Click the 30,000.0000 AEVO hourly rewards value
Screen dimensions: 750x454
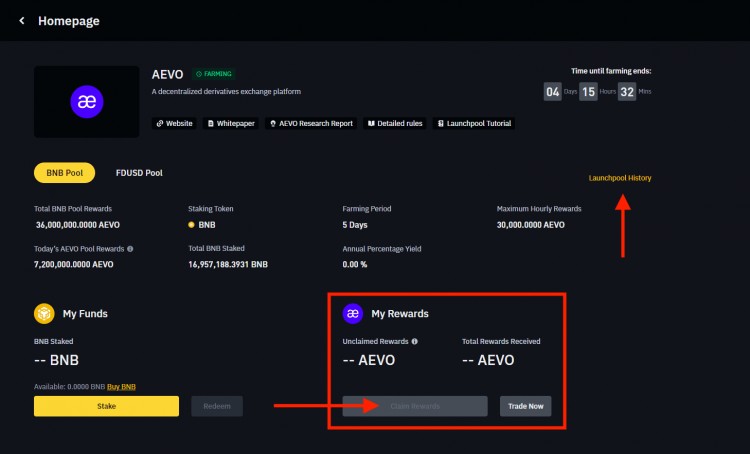(x=530, y=225)
